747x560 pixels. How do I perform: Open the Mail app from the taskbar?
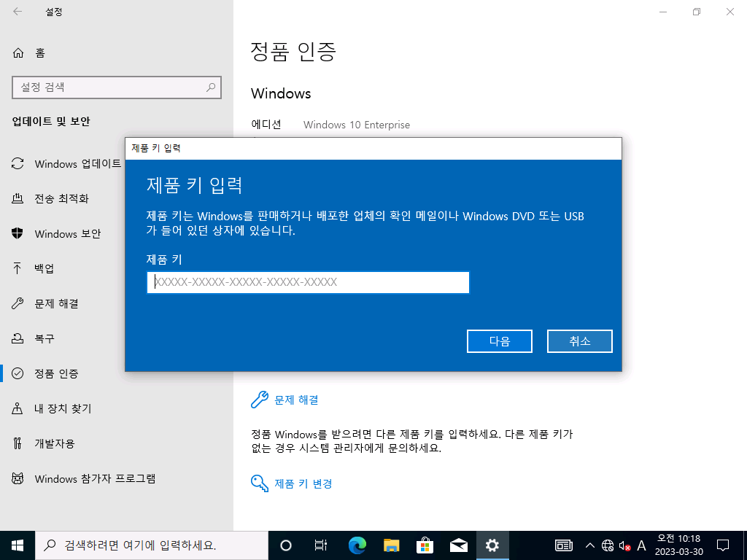pos(459,545)
